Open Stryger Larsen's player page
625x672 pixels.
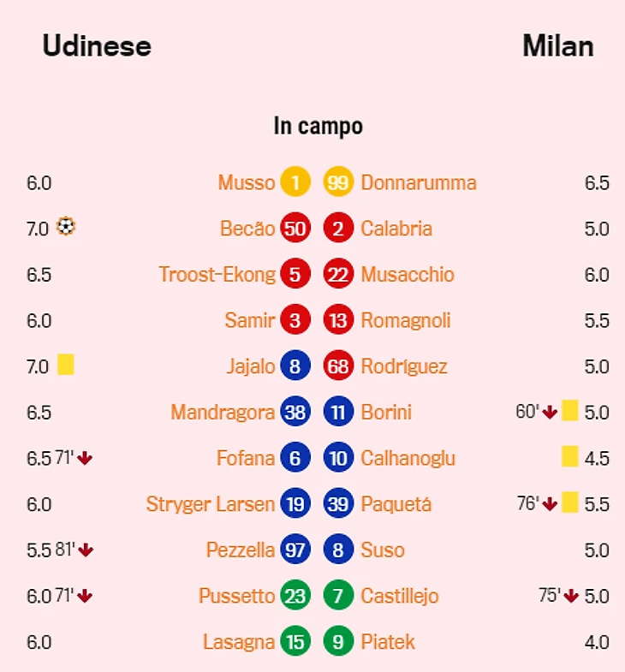(x=211, y=503)
